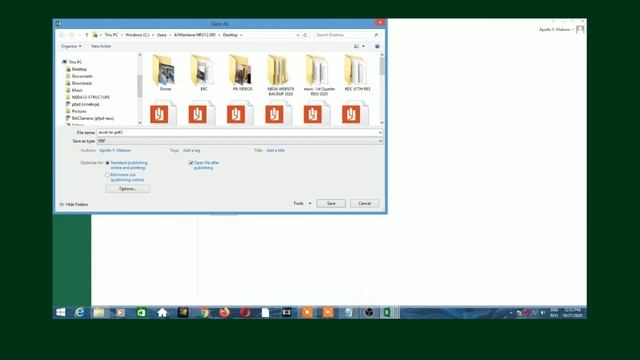Open the Tools dropdown
The width and height of the screenshot is (640, 360).
click(x=302, y=203)
